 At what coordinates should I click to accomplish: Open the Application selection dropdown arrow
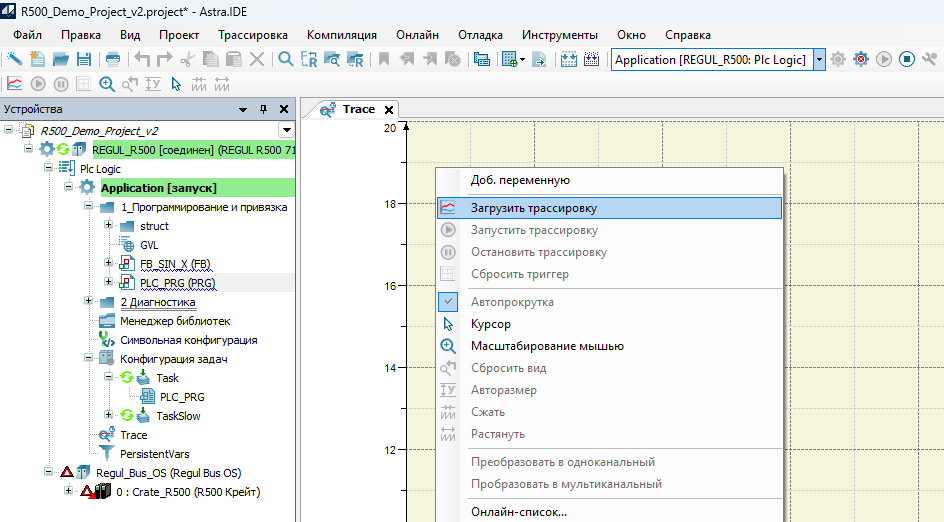pyautogui.click(x=819, y=60)
